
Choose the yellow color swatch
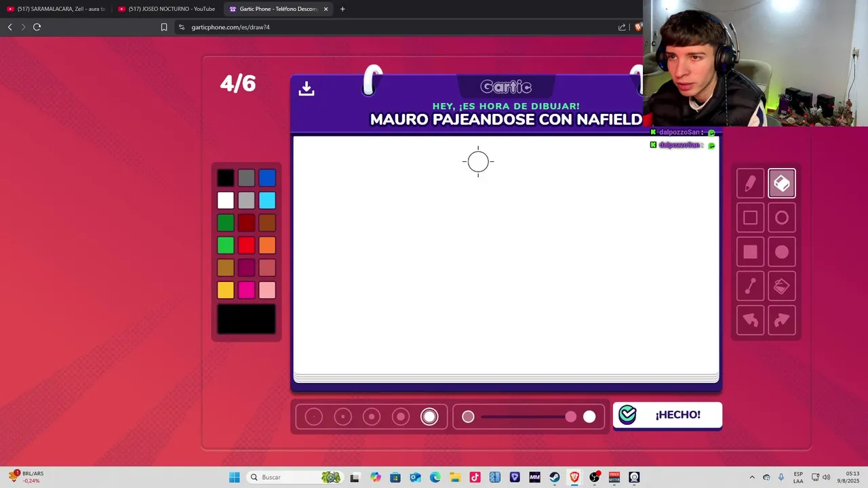tap(226, 290)
